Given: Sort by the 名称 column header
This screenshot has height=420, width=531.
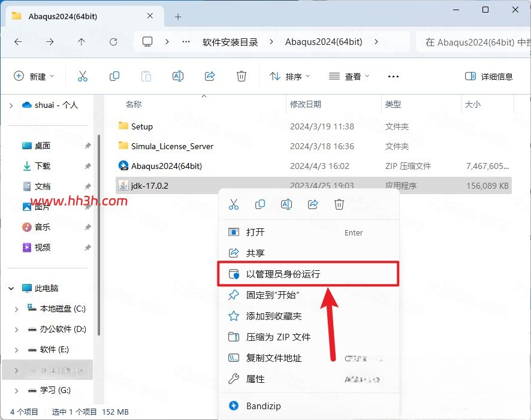Looking at the screenshot, I should (x=134, y=104).
